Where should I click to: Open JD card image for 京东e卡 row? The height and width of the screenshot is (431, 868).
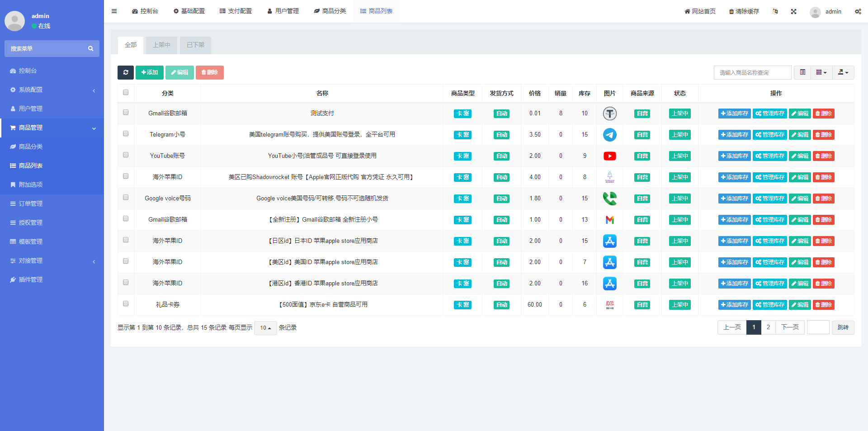tap(609, 305)
